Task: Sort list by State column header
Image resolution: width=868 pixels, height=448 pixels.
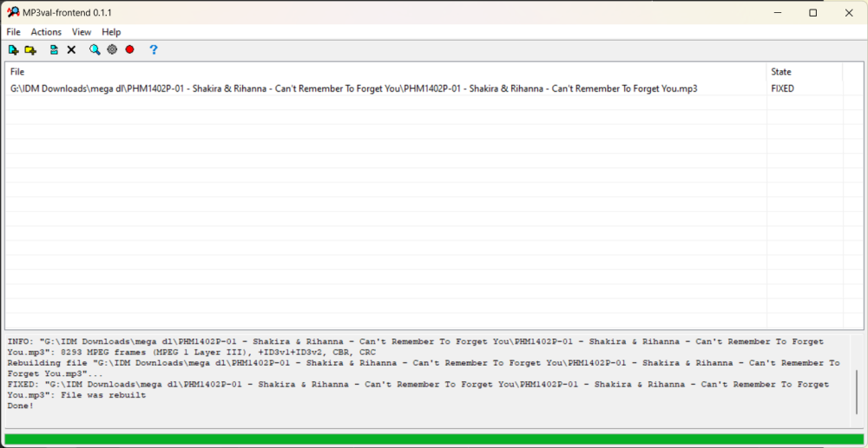Action: (x=803, y=72)
